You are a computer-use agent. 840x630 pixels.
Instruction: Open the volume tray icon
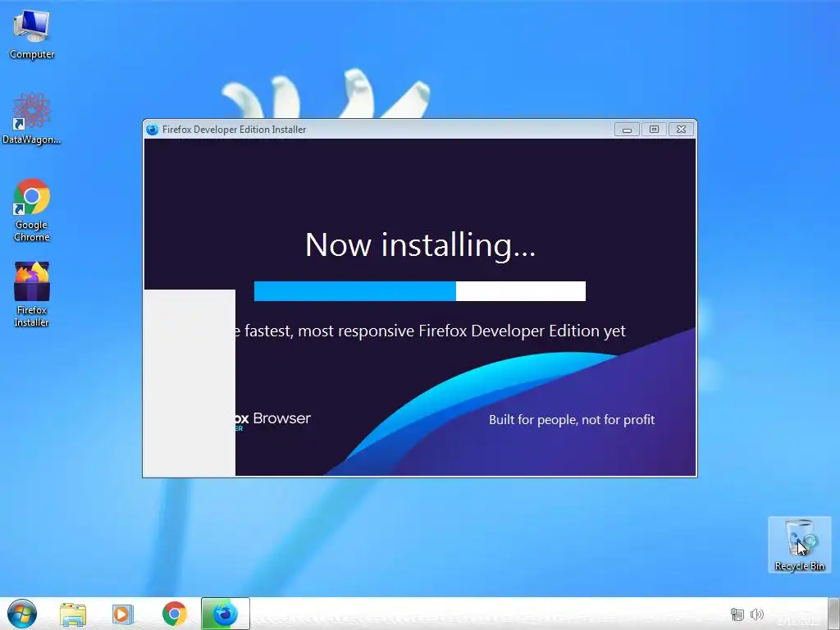pos(756,614)
